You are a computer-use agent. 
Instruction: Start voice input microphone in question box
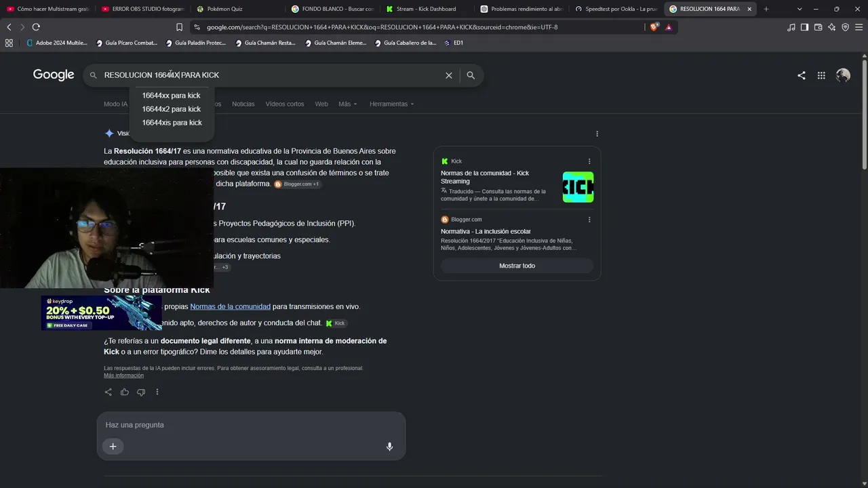point(389,447)
